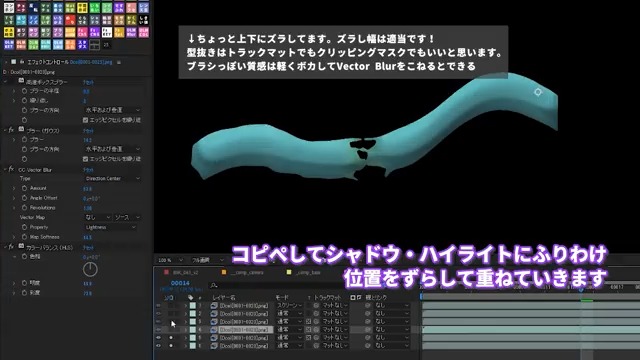Viewport: 640px width, 360px height.
Task: Reset the ブラー (ガウス) effect
Action: point(88,131)
